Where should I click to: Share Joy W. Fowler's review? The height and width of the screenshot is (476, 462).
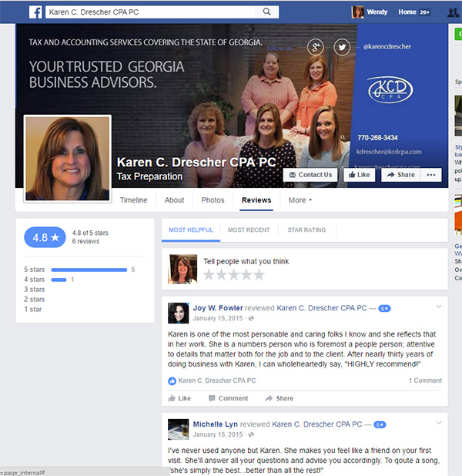click(280, 398)
